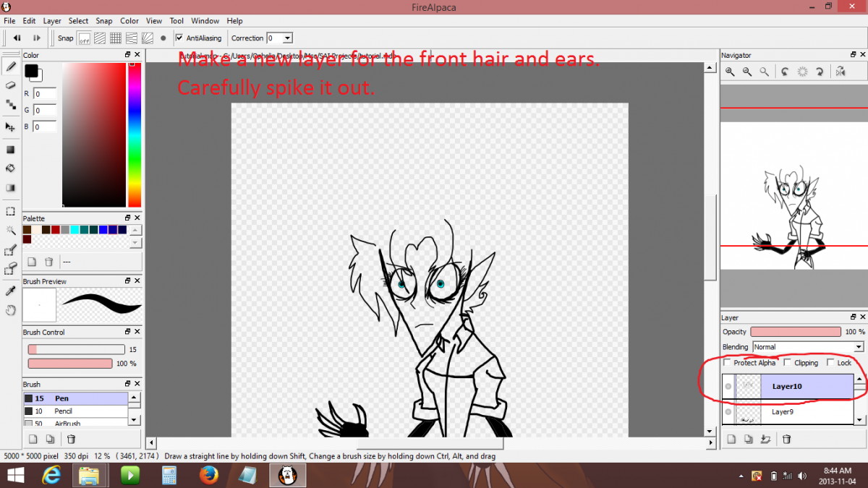Expand the Correction value dropdown
The height and width of the screenshot is (488, 868).
tap(287, 38)
